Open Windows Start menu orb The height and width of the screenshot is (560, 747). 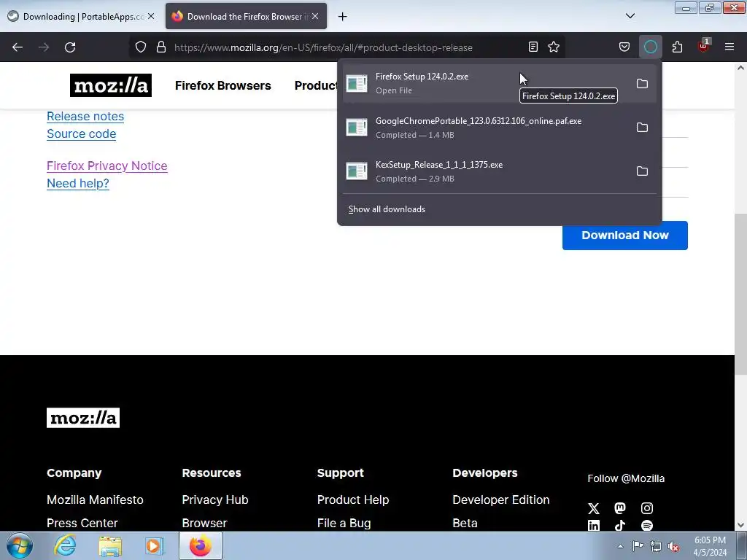[x=20, y=545]
